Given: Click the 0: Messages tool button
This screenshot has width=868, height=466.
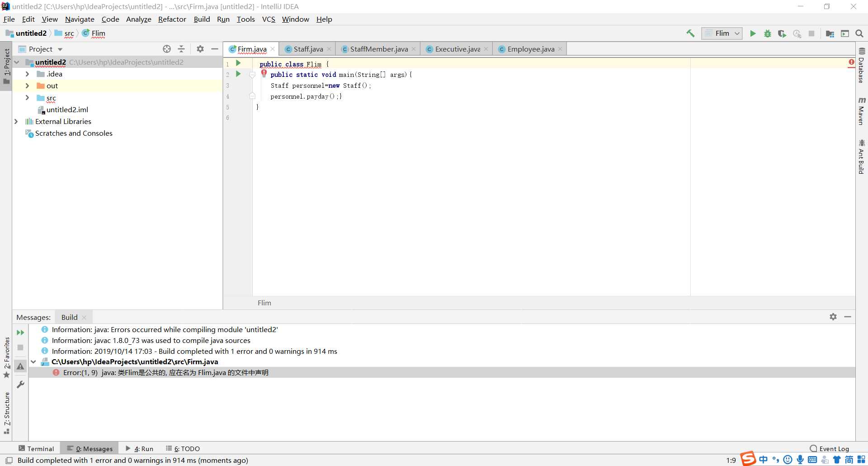Looking at the screenshot, I should 90,448.
